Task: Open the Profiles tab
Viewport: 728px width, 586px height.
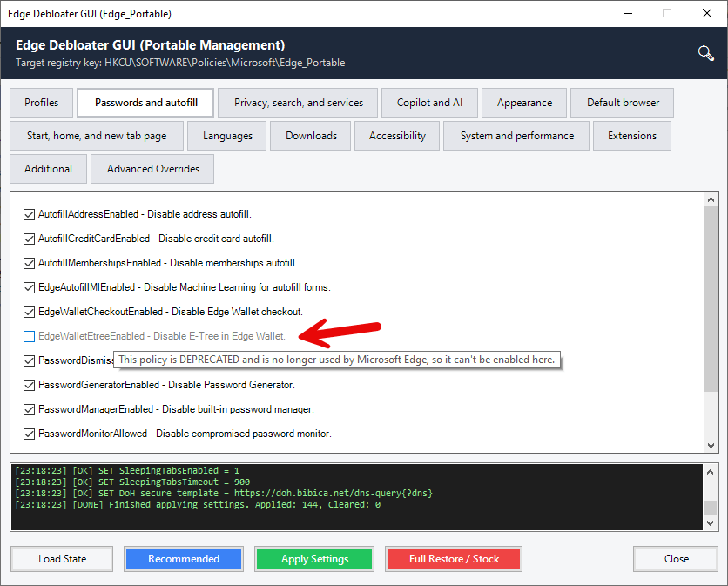Action: click(x=41, y=103)
